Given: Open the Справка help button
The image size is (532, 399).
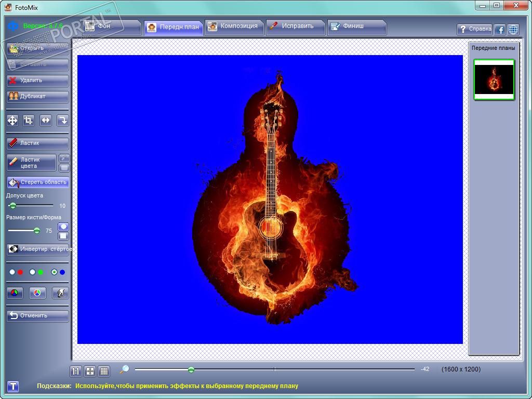Looking at the screenshot, I should [474, 29].
